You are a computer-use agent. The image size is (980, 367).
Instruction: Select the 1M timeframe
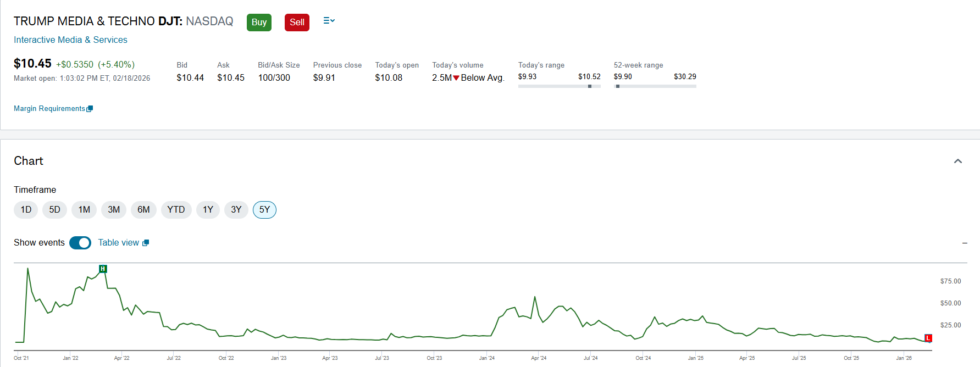point(84,210)
